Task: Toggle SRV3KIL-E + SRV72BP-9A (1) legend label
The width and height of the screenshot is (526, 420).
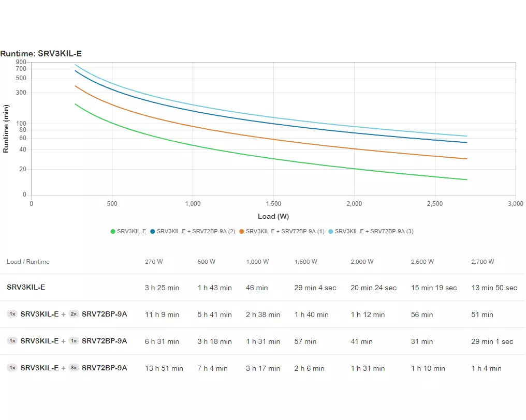Action: (x=285, y=231)
